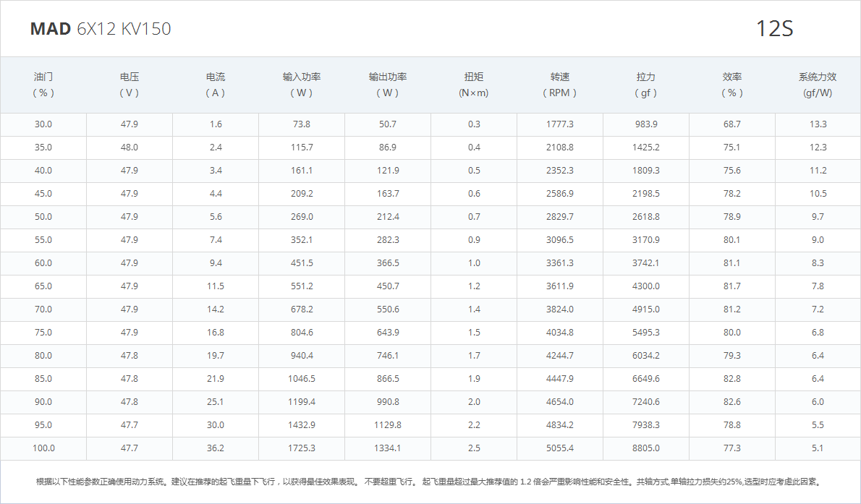Image resolution: width=861 pixels, height=504 pixels.
Task: Click RPM value "2108.8"
Action: click(x=559, y=147)
